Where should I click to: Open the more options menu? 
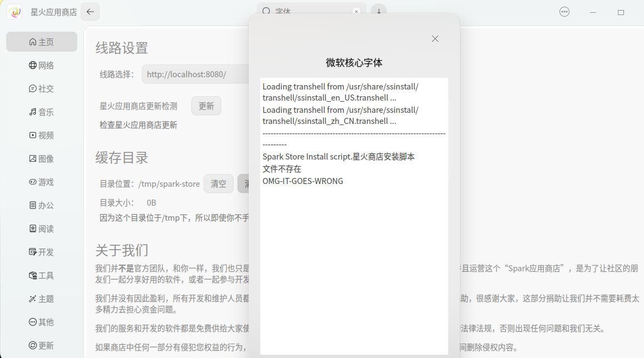pos(564,11)
